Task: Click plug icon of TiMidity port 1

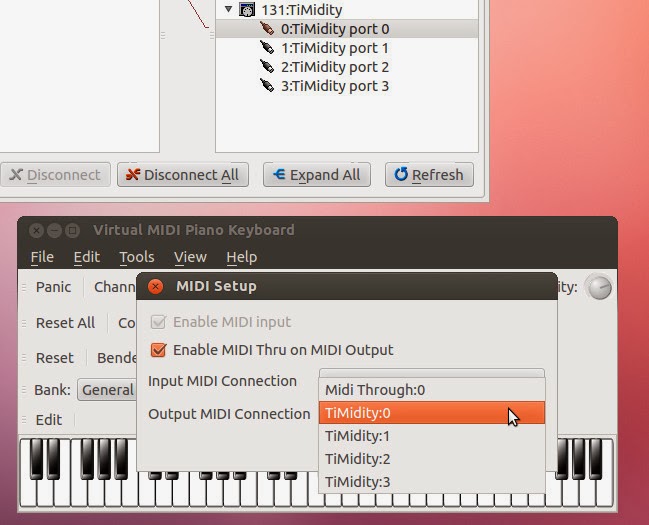Action: point(267,47)
